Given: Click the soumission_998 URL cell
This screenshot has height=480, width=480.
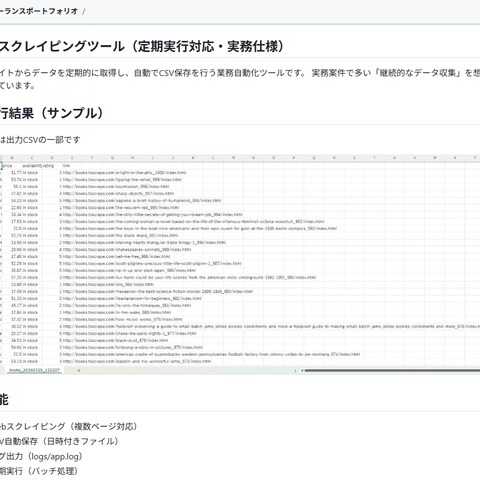Looking at the screenshot, I should coord(116,186).
